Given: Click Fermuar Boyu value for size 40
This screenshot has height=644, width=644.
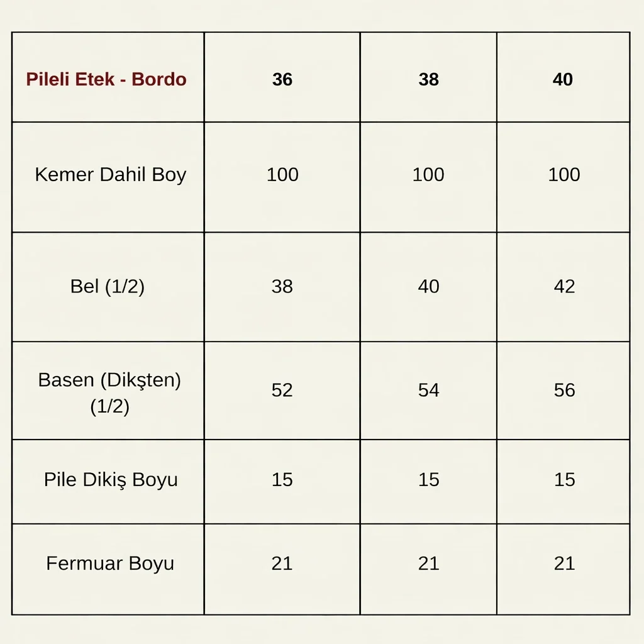Looking at the screenshot, I should click(x=564, y=563).
